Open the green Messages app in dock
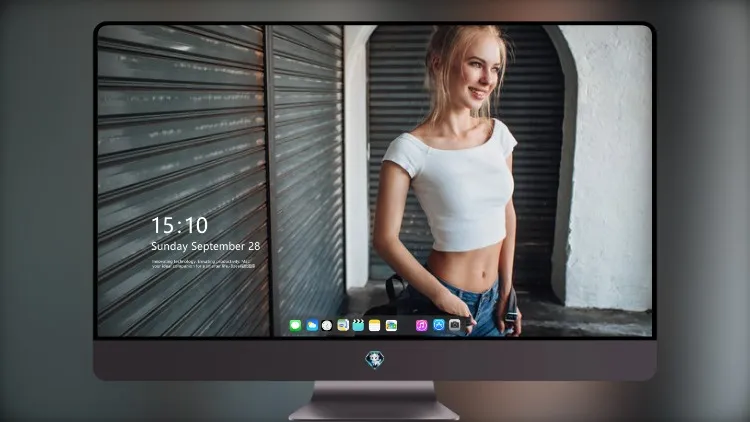The width and height of the screenshot is (750, 422). pyautogui.click(x=295, y=326)
